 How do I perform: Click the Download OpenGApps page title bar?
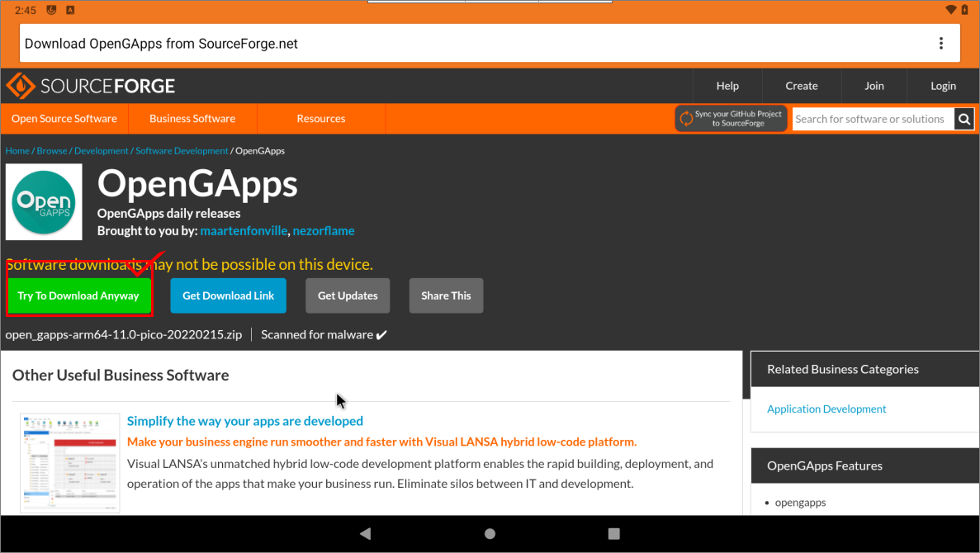(x=490, y=43)
